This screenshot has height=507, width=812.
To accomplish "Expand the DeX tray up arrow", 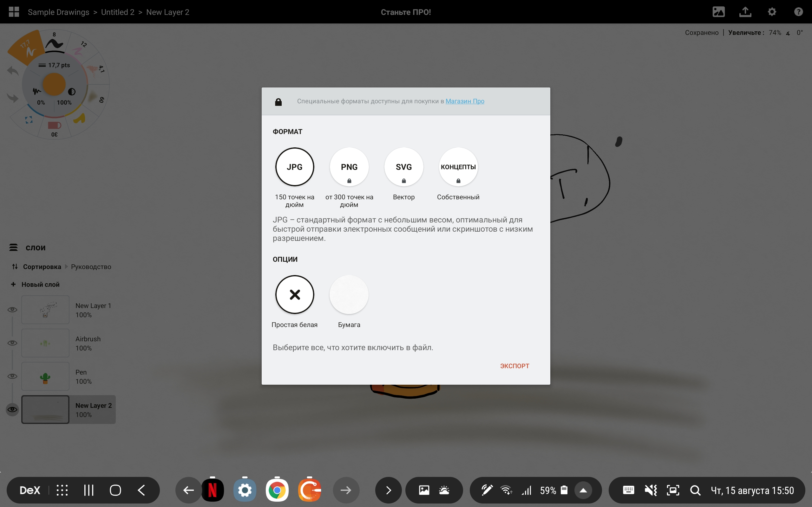I will (x=583, y=491).
